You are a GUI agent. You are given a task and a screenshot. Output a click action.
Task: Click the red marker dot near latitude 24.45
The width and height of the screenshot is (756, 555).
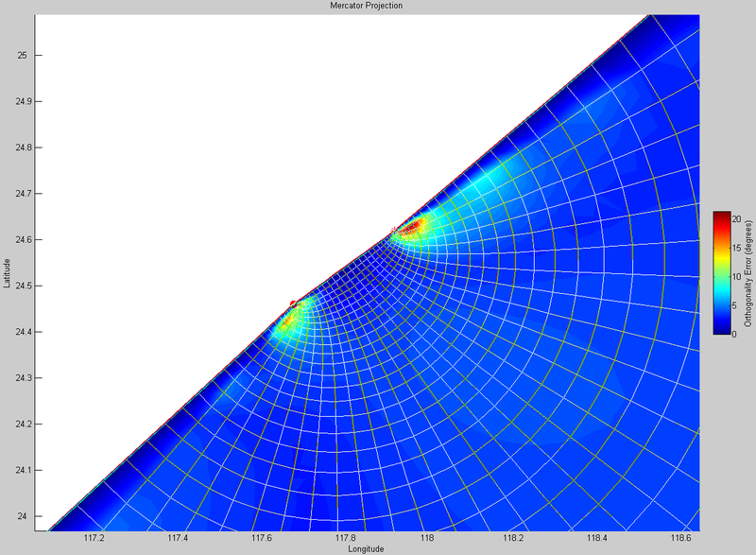pyautogui.click(x=293, y=304)
